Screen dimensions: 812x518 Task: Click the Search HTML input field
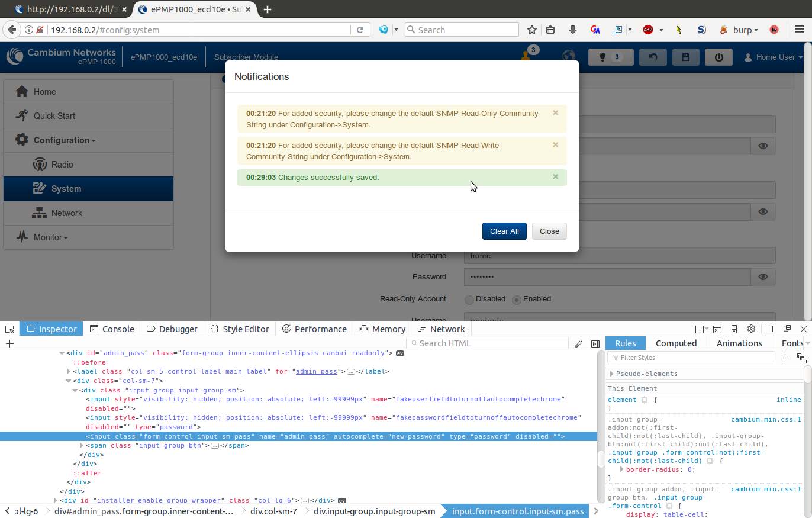[x=491, y=343]
